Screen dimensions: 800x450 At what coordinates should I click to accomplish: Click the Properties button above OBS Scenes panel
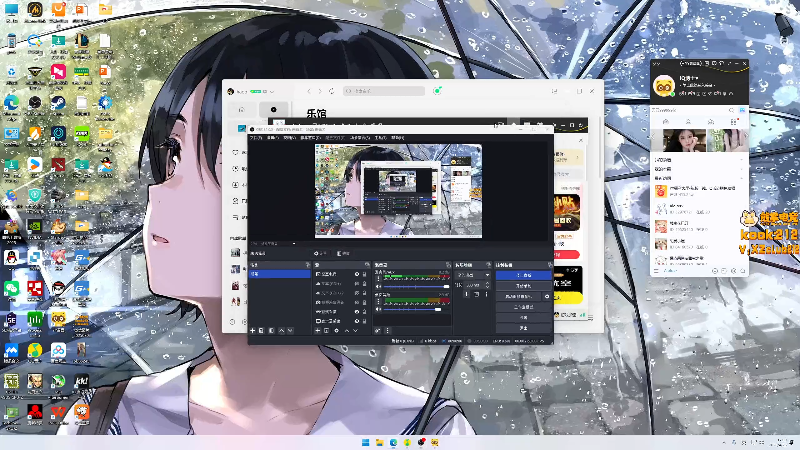click(320, 253)
